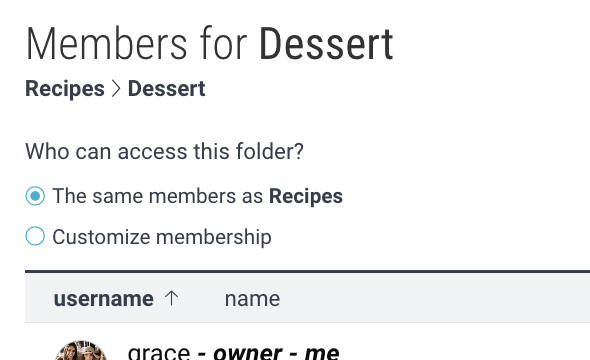
Task: Open grace's profile avatar
Action: click(81, 352)
